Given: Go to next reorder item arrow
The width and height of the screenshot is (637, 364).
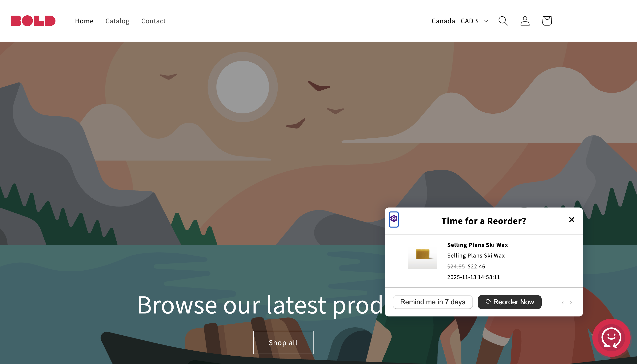Looking at the screenshot, I should [571, 303].
